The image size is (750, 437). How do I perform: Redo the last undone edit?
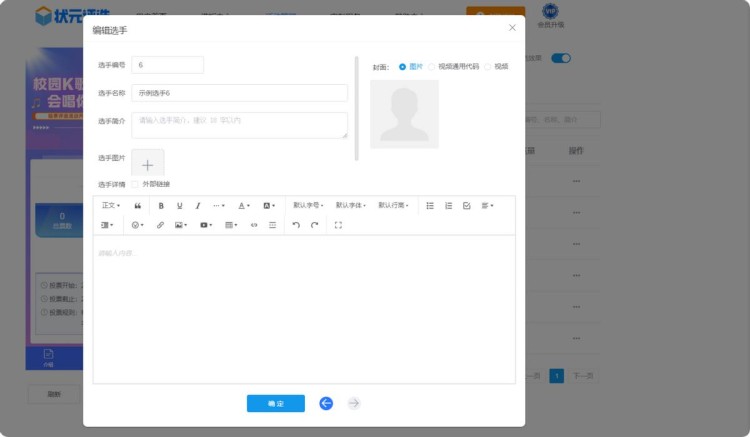pos(314,225)
